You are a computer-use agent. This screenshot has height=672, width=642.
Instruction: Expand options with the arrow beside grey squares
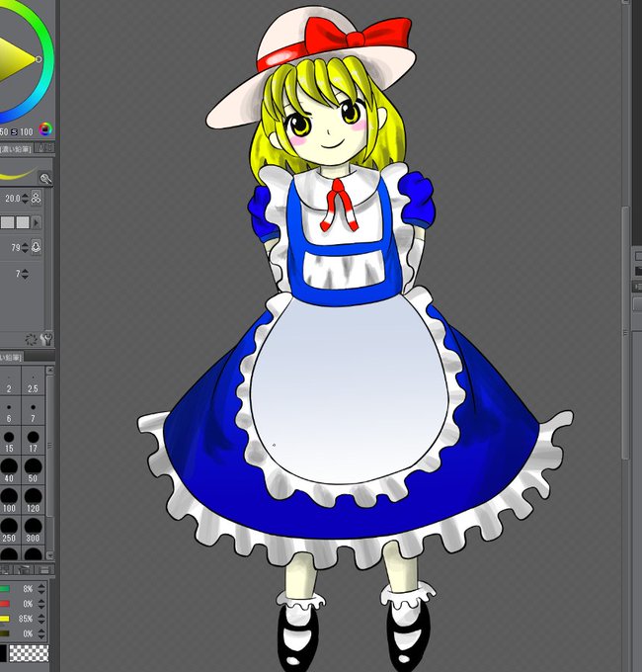point(36,222)
